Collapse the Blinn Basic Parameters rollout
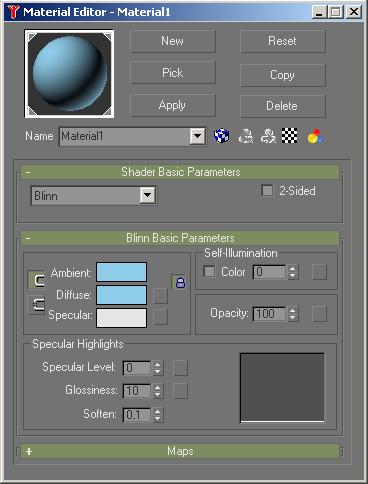Image resolution: width=368 pixels, height=484 pixels. [180, 238]
